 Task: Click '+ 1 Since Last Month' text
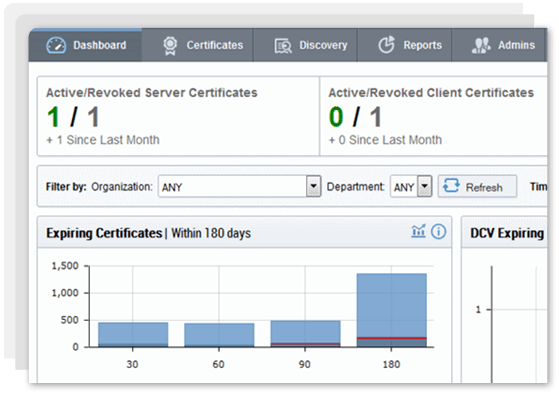click(x=103, y=140)
